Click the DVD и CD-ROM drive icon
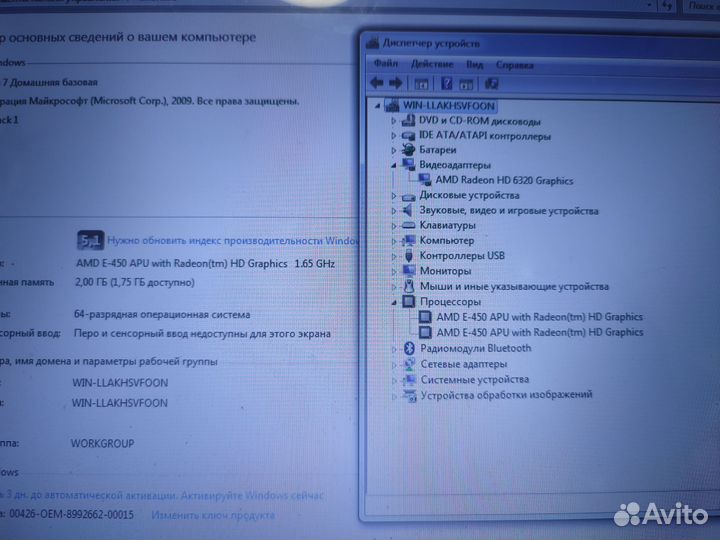Image resolution: width=720 pixels, height=540 pixels. (408, 120)
